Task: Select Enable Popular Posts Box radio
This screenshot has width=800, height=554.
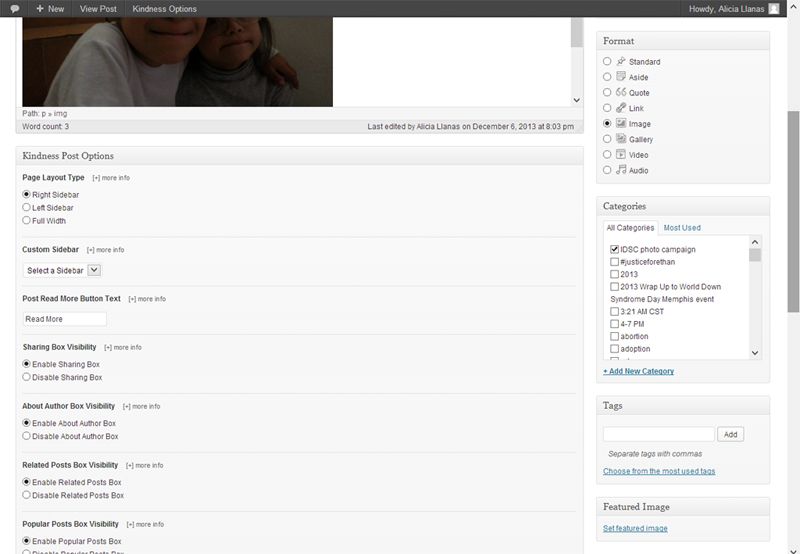Action: (x=27, y=541)
